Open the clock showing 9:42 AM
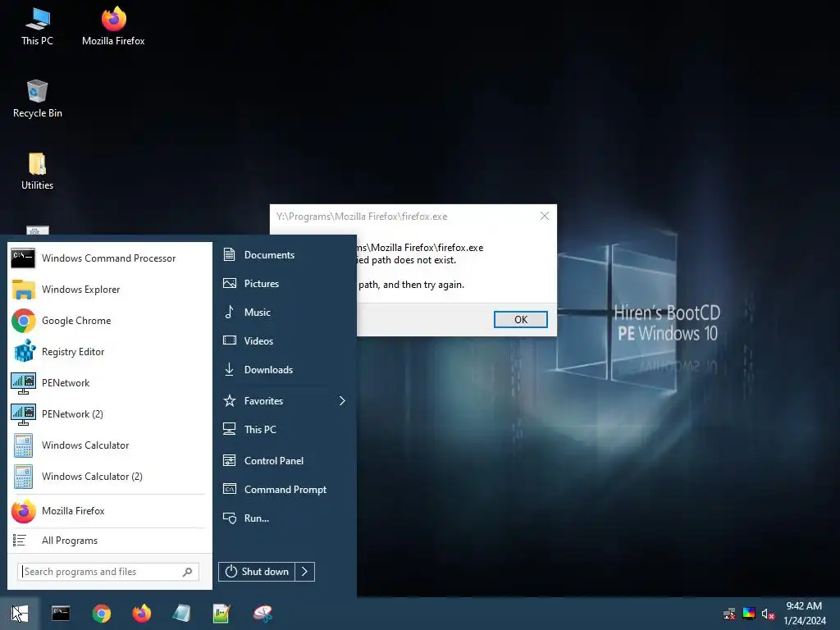The height and width of the screenshot is (630, 840). click(x=804, y=614)
